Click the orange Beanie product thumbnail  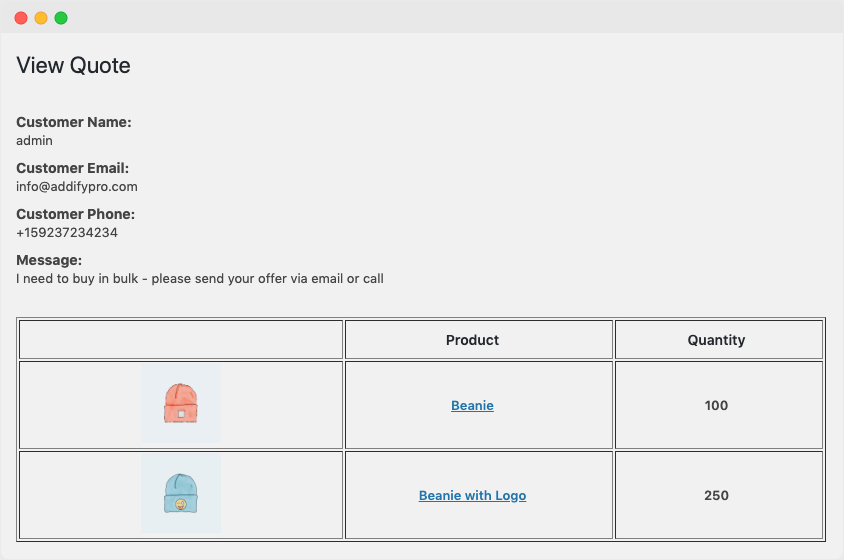(181, 403)
